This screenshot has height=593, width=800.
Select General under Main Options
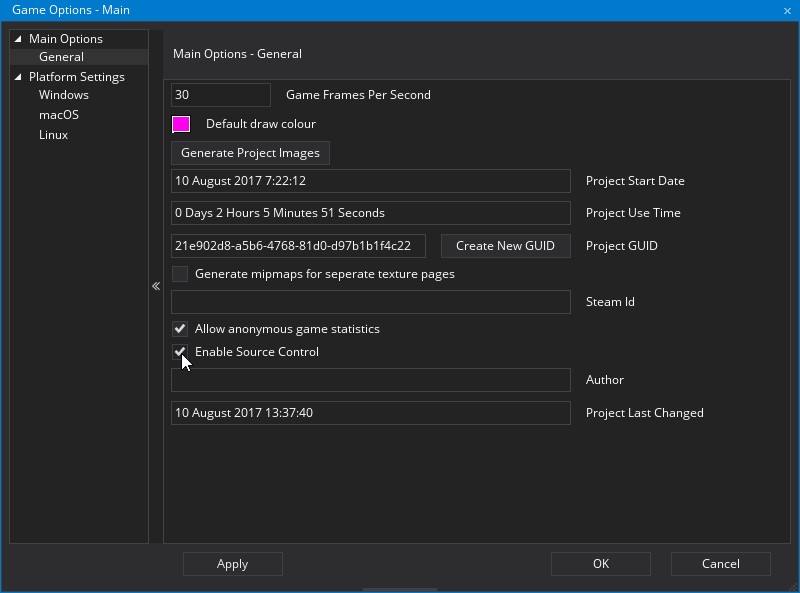click(61, 57)
